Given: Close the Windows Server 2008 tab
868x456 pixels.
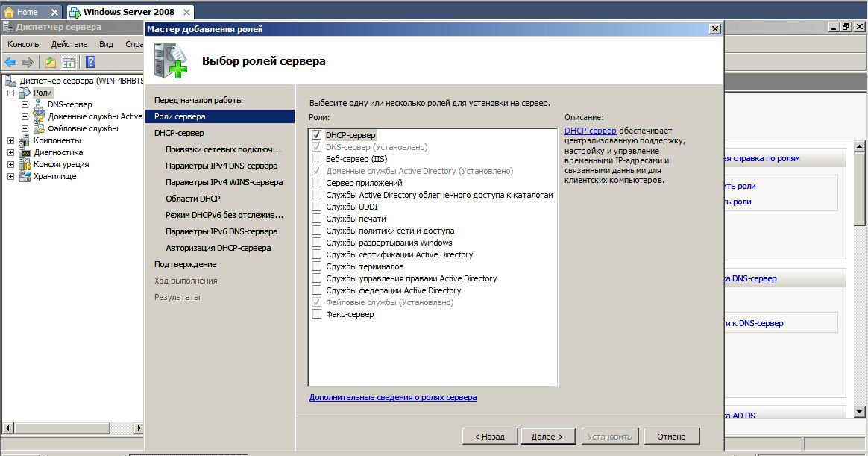Looking at the screenshot, I should pyautogui.click(x=186, y=12).
